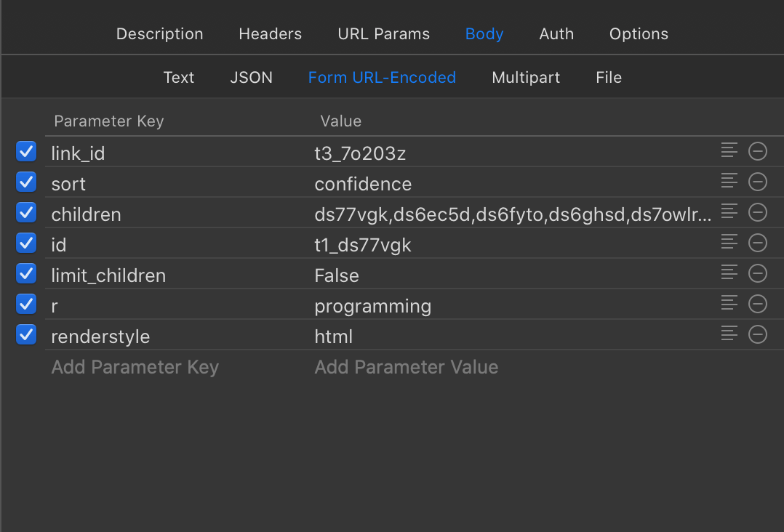Click the Add Parameter Value field
The image size is (784, 532).
(406, 367)
